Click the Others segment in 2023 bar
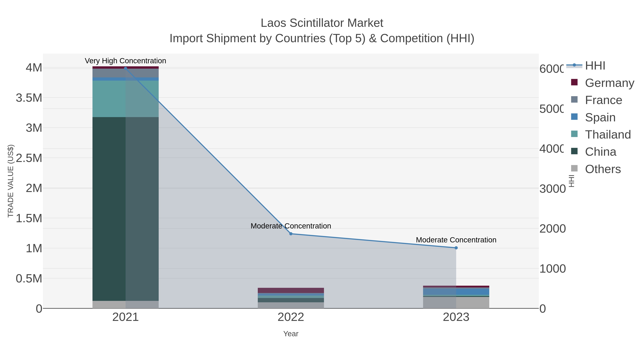 [x=456, y=302]
